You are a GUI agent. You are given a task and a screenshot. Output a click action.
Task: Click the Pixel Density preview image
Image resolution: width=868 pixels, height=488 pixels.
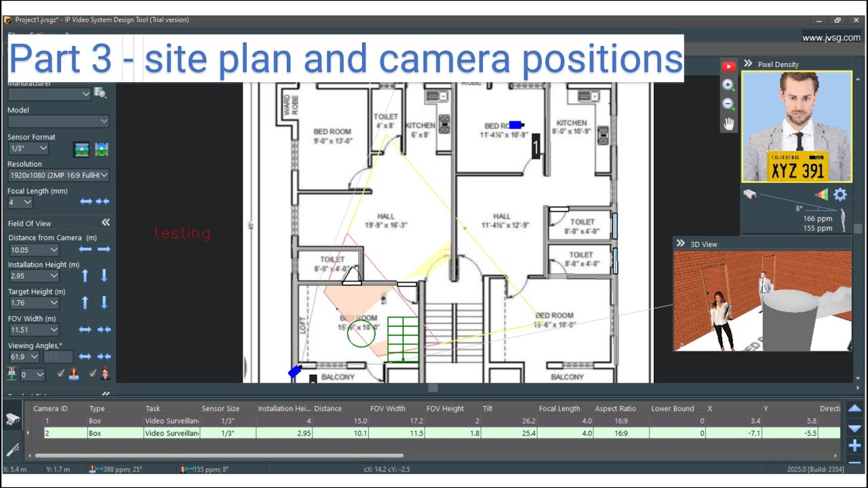click(796, 127)
